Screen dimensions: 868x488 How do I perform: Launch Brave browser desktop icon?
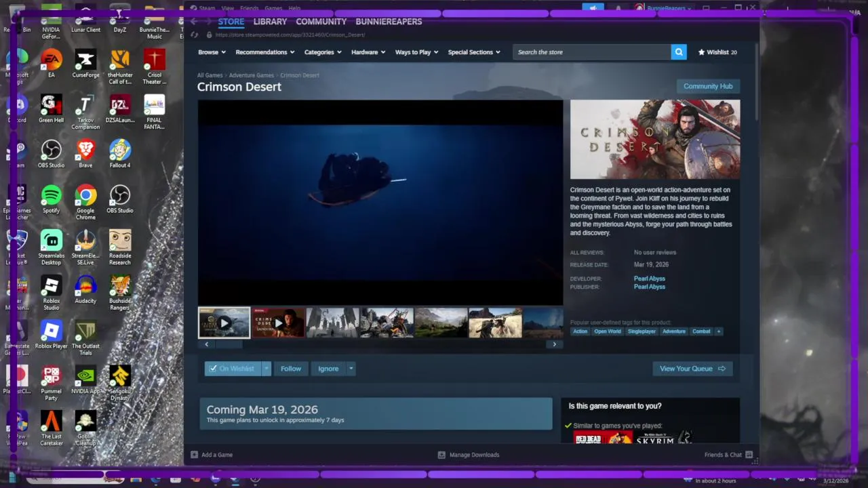85,154
